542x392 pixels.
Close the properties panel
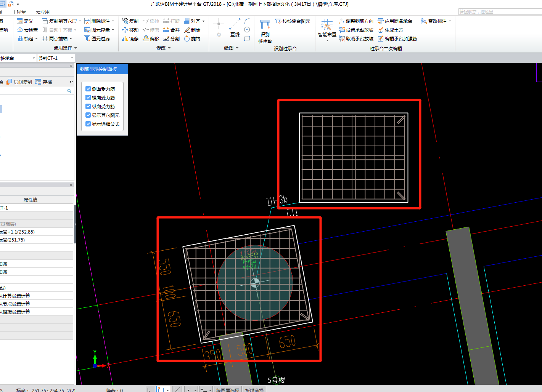click(71, 185)
